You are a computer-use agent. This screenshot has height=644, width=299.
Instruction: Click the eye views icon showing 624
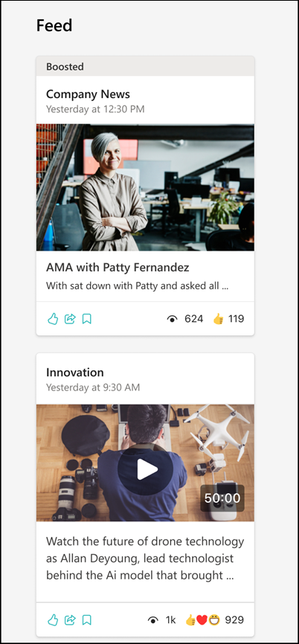coord(173,319)
